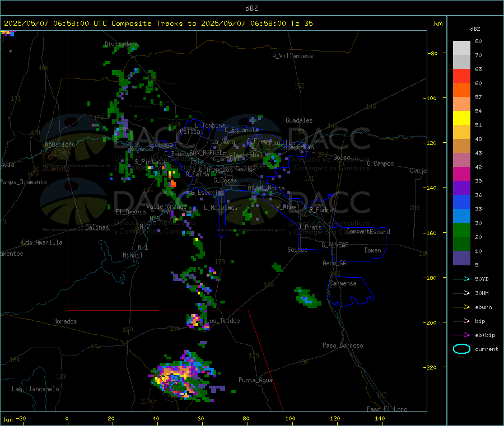Click the 'G_Campos' map label
Image resolution: width=504 pixels, height=426 pixels.
[380, 163]
